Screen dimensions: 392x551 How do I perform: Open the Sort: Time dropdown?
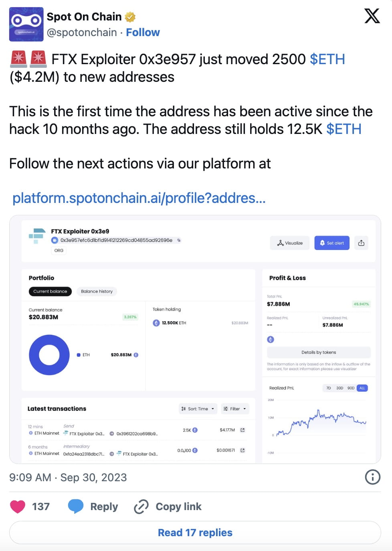point(198,409)
